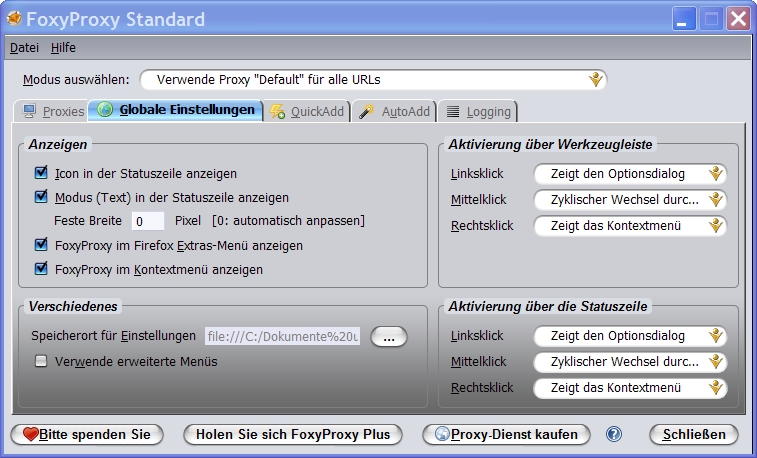This screenshot has width=757, height=458.
Task: Open help via blue question mark icon
Action: tap(614, 434)
